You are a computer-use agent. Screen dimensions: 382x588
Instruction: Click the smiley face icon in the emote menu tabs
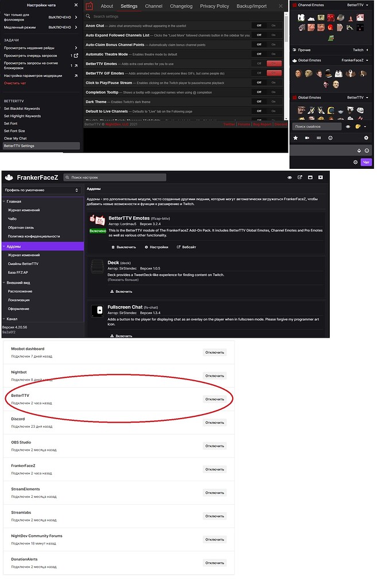tap(330, 138)
